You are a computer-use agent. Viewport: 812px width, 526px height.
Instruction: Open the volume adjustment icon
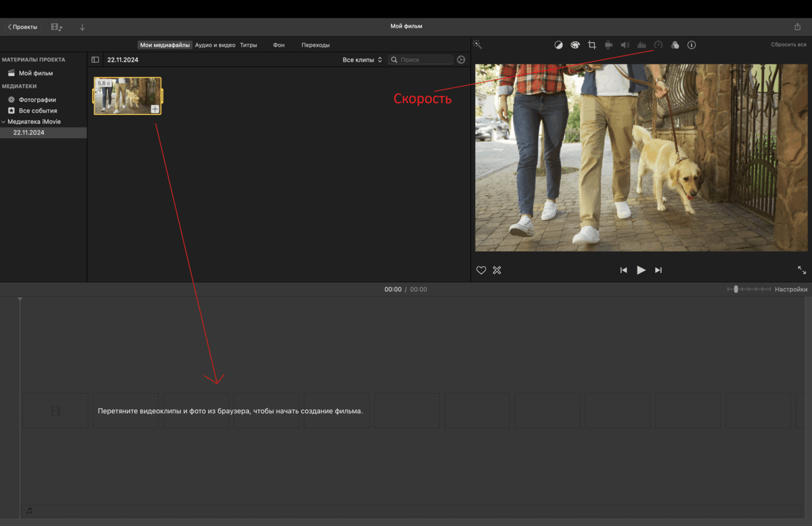click(625, 45)
